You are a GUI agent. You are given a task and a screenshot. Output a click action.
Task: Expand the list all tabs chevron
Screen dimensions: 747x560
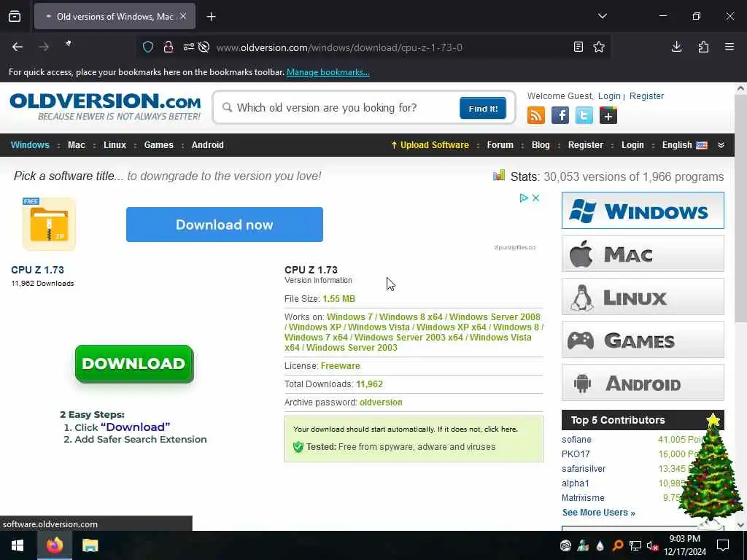point(602,16)
